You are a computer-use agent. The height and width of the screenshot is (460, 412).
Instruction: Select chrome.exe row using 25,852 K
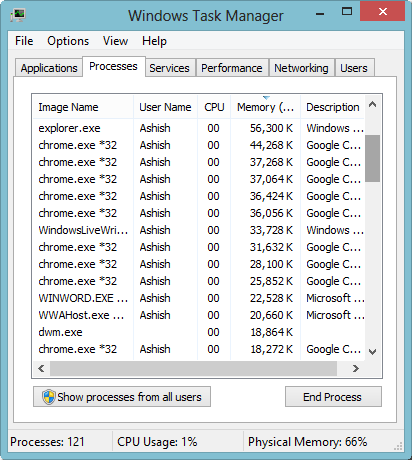199,281
